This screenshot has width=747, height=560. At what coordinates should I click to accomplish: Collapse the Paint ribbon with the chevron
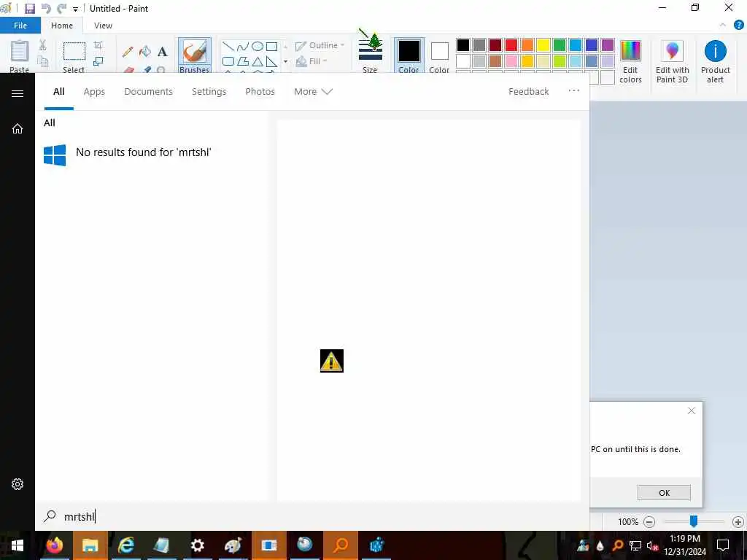pyautogui.click(x=723, y=26)
